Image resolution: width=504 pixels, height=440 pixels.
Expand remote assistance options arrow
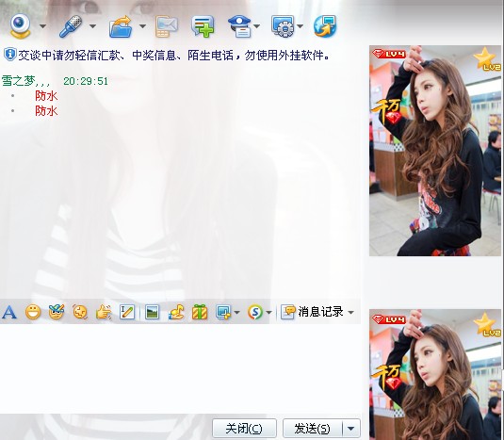click(x=300, y=26)
